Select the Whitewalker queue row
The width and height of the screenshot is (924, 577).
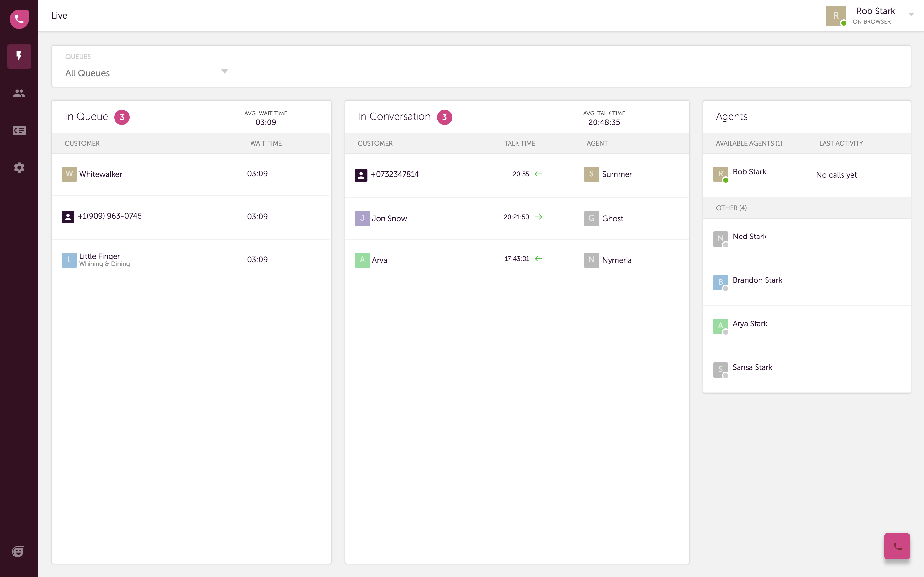101,174
